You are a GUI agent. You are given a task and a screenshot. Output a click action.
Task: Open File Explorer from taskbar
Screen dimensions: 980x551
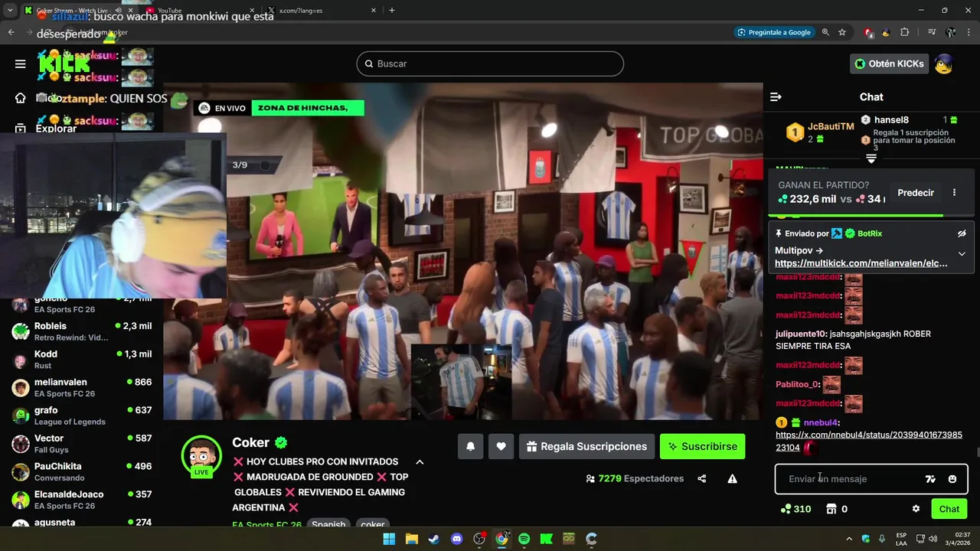[x=411, y=539]
